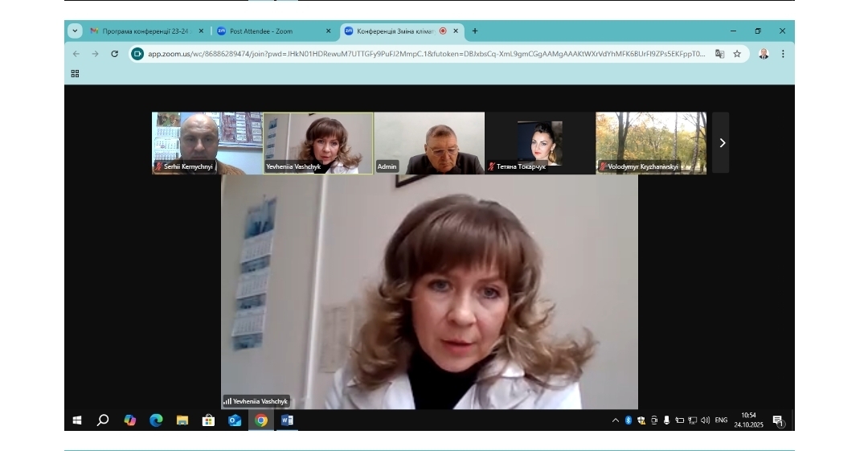Image resolution: width=868 pixels, height=451 pixels.
Task: Click the translate page icon
Action: click(x=719, y=54)
